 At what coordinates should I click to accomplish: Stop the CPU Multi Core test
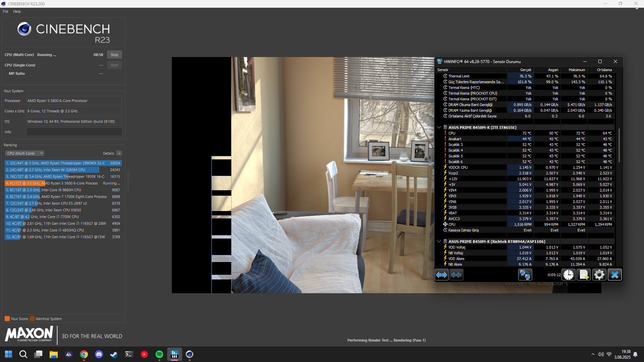tap(114, 55)
